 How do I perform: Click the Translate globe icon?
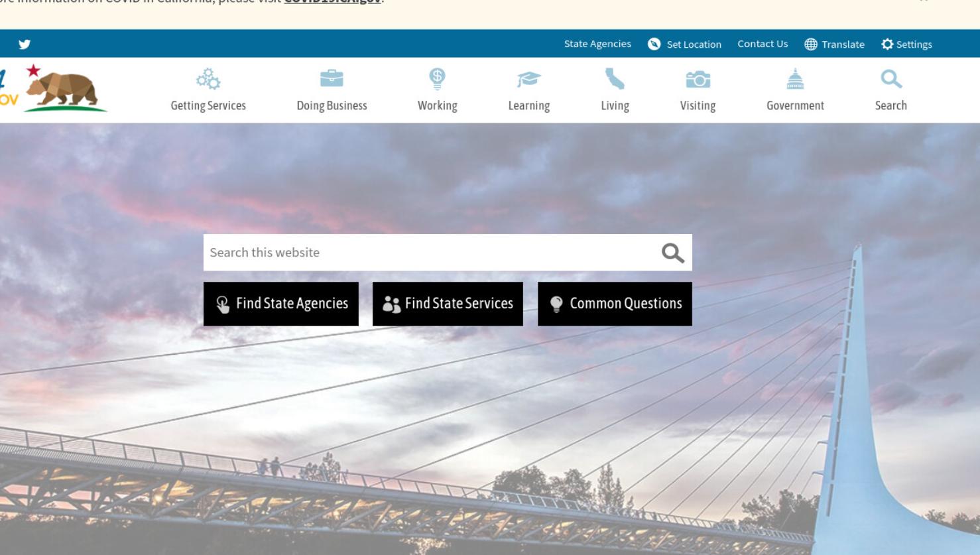811,44
